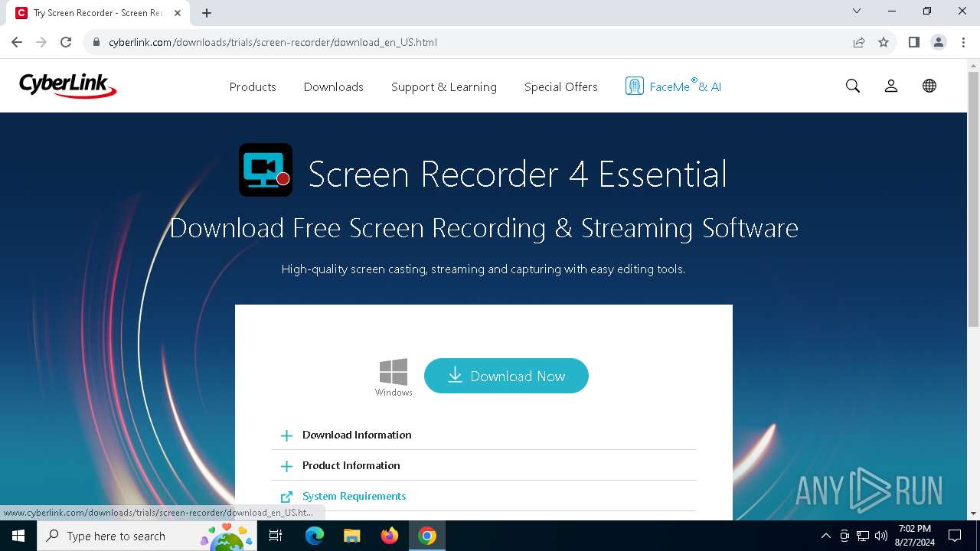Open the tab search chevron in title bar
This screenshot has height=551, width=980.
(x=857, y=11)
